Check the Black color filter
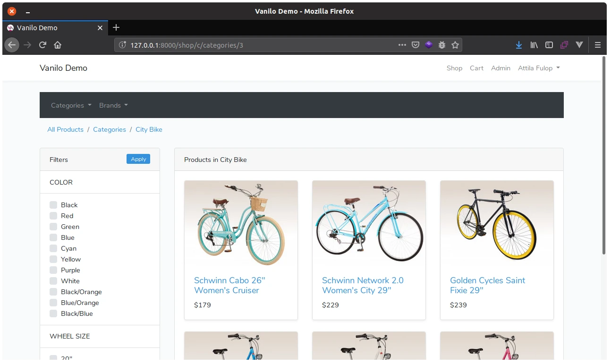This screenshot has height=364, width=611. point(53,205)
